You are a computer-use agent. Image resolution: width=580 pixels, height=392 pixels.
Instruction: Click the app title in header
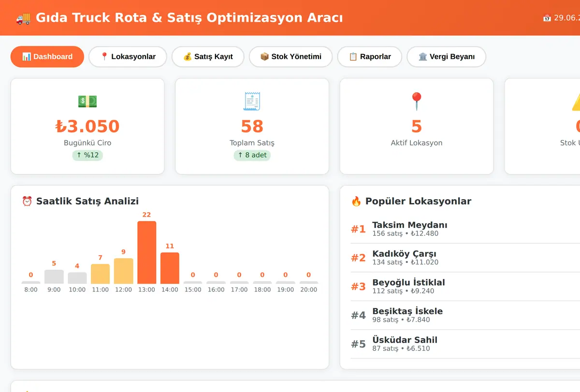(x=189, y=18)
